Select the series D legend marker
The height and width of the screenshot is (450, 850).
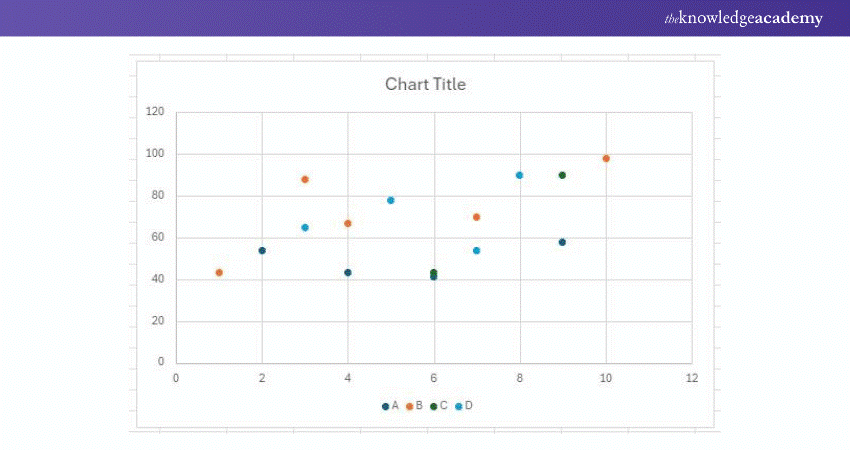459,406
